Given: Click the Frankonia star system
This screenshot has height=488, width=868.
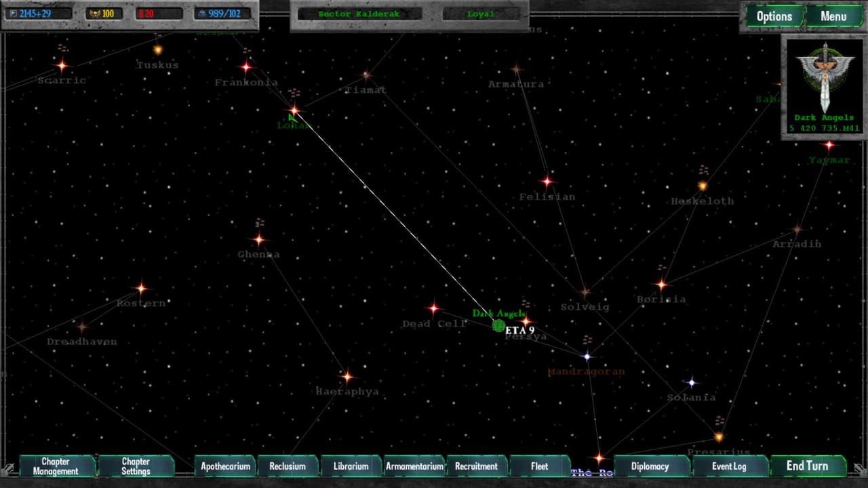Looking at the screenshot, I should point(246,66).
